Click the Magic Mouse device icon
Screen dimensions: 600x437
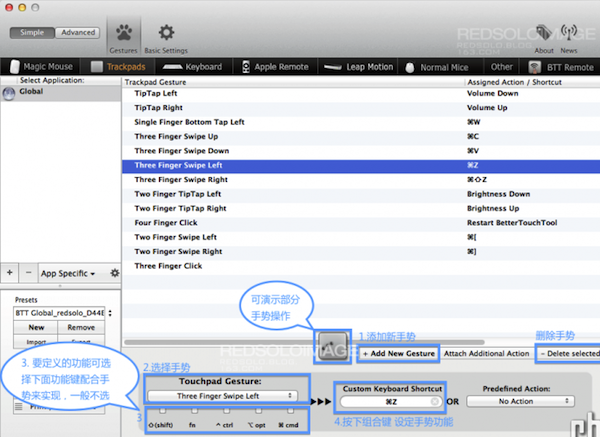coord(15,67)
